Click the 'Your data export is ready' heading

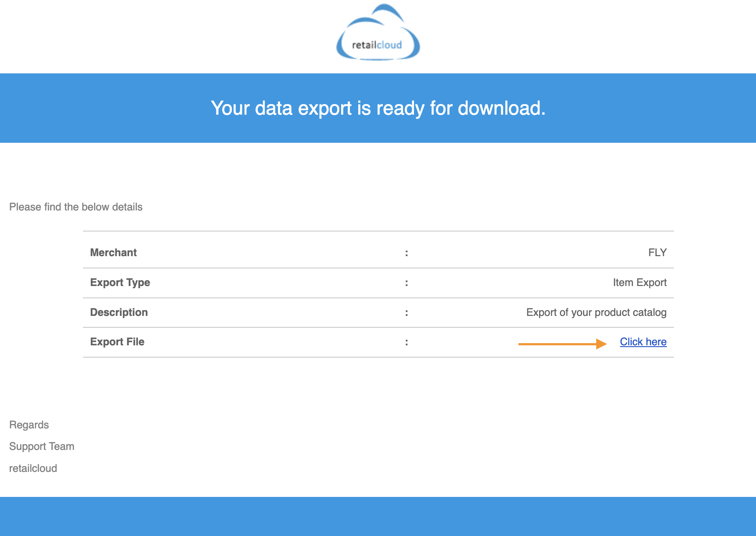coord(378,108)
